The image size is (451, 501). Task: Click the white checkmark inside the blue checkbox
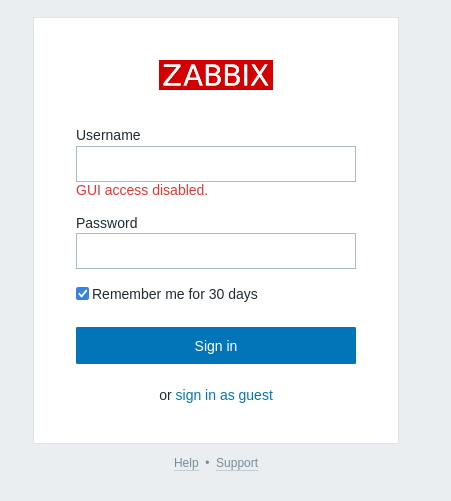(82, 294)
